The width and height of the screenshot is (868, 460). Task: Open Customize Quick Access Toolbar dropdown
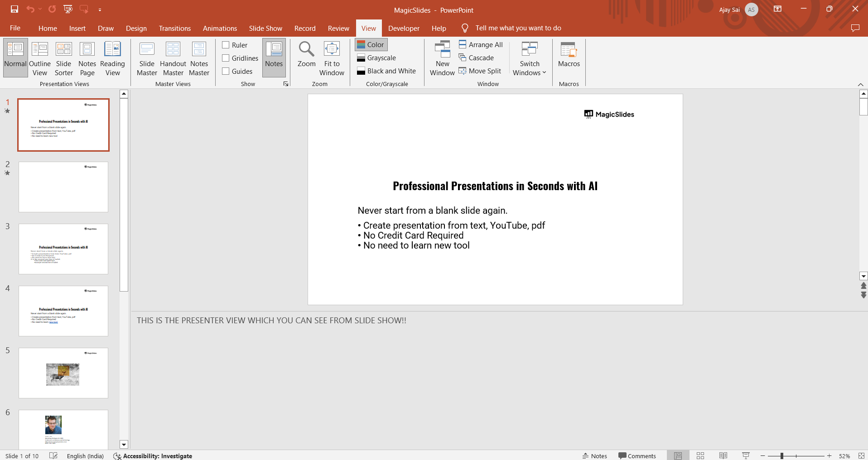coord(100,9)
